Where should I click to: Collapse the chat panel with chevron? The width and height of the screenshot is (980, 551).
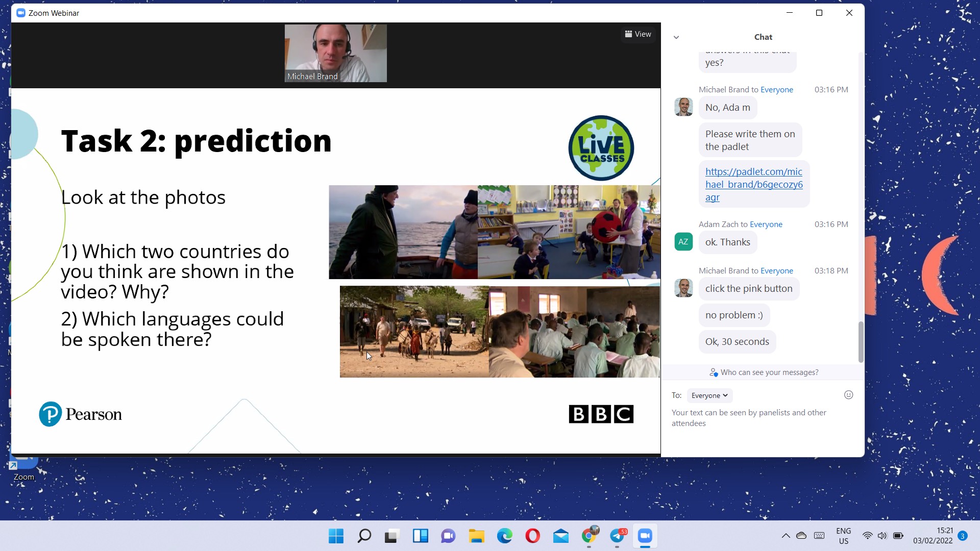pyautogui.click(x=676, y=37)
